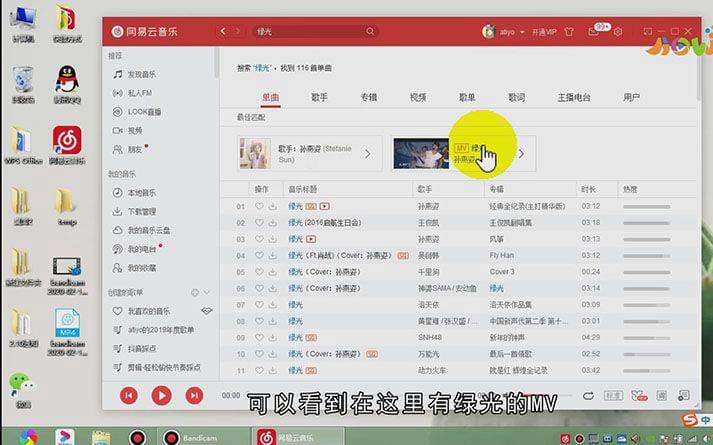The width and height of the screenshot is (713, 445).
Task: Open 下载管理 download manager
Action: 135,211
